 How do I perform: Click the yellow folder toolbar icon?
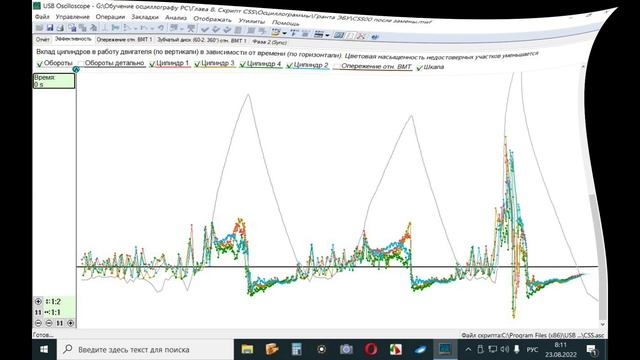tap(276, 32)
